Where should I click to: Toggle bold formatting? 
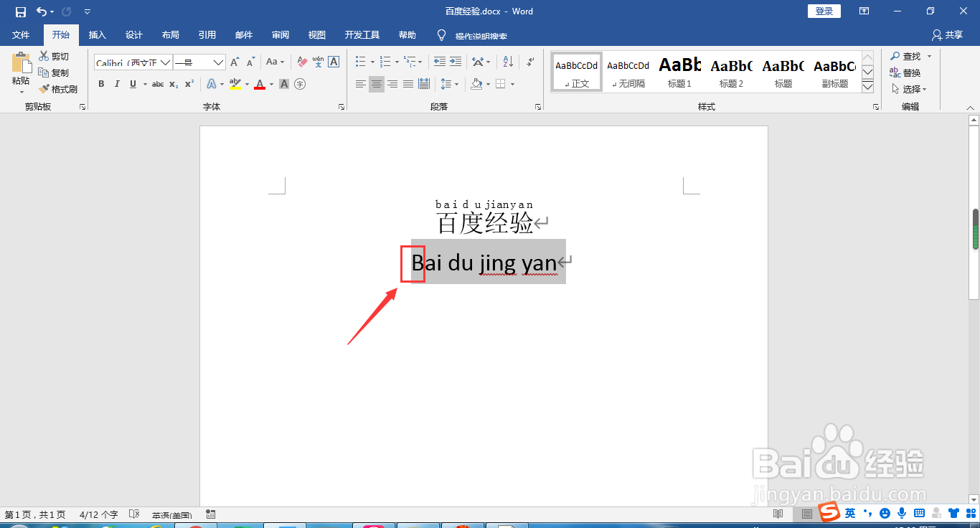[101, 84]
